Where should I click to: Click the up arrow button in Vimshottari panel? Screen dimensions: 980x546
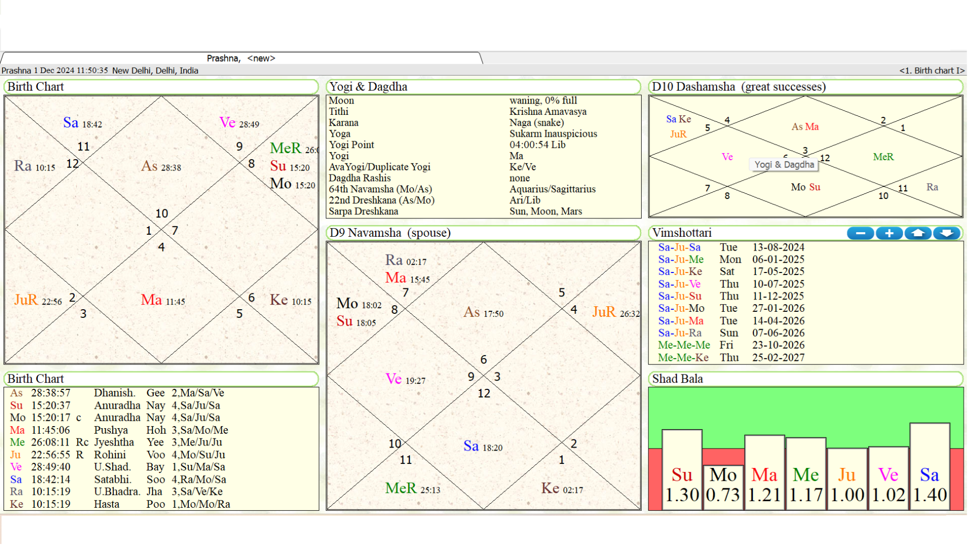coord(918,233)
